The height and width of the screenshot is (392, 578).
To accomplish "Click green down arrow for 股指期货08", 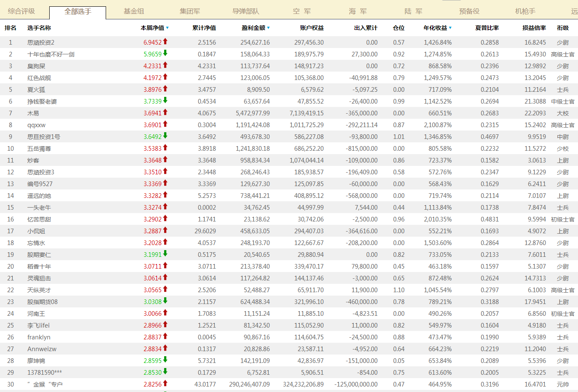I will point(165,301).
